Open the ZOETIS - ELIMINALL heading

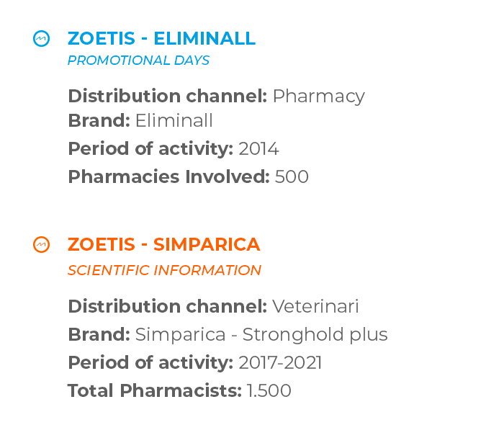162,39
